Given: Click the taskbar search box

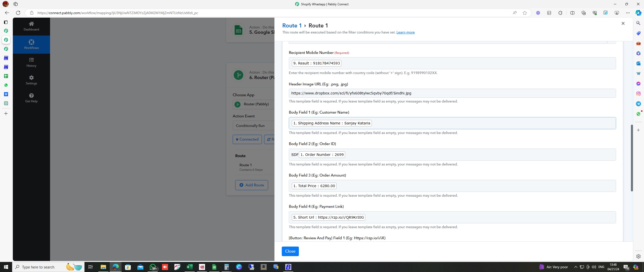Looking at the screenshot, I should [x=48, y=267].
